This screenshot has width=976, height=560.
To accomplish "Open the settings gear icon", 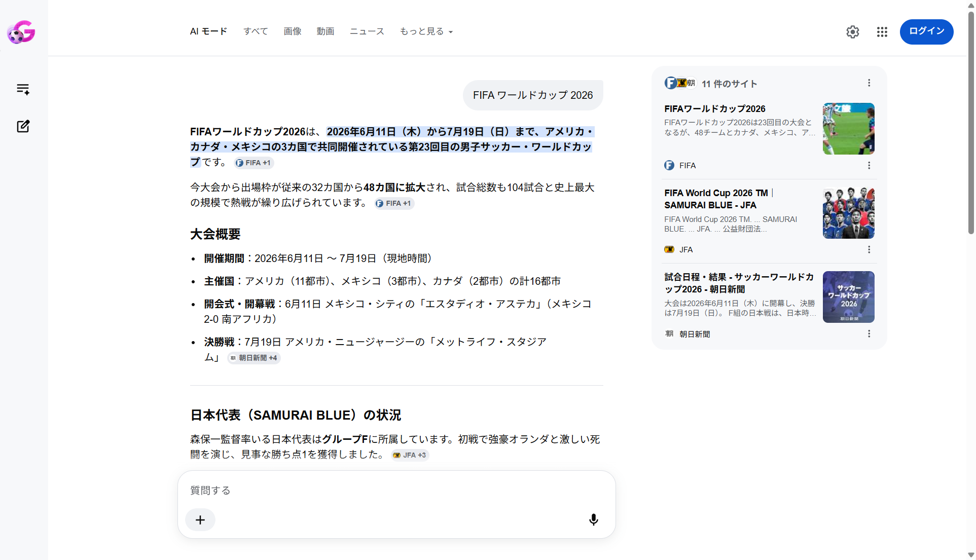I will pyautogui.click(x=853, y=32).
